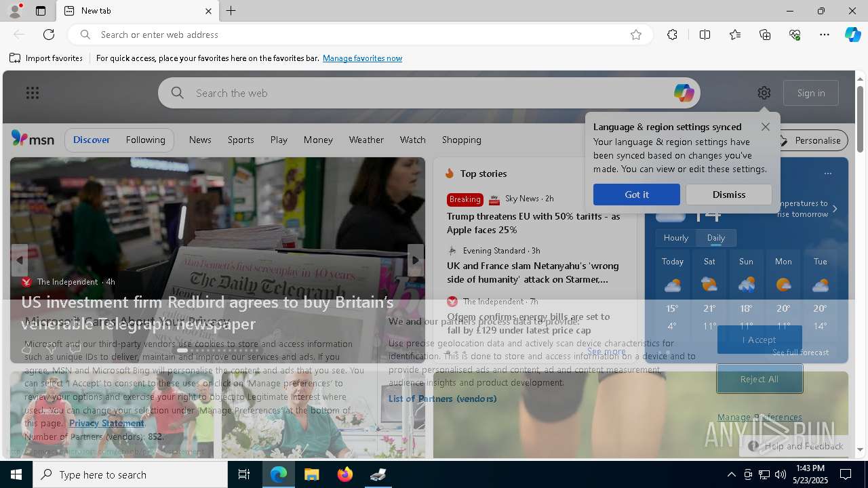Open Manage Preferences link
This screenshot has width=868, height=488.
point(759,418)
